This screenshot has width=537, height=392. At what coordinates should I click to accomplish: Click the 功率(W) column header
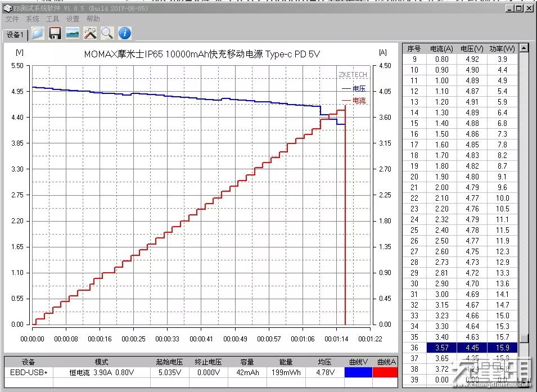[502, 49]
